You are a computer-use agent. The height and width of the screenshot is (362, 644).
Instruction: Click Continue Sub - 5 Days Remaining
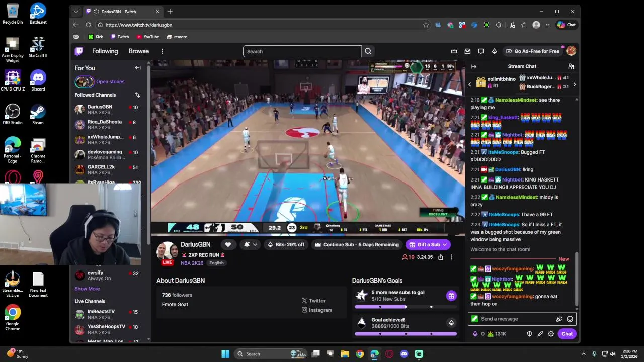[357, 244]
